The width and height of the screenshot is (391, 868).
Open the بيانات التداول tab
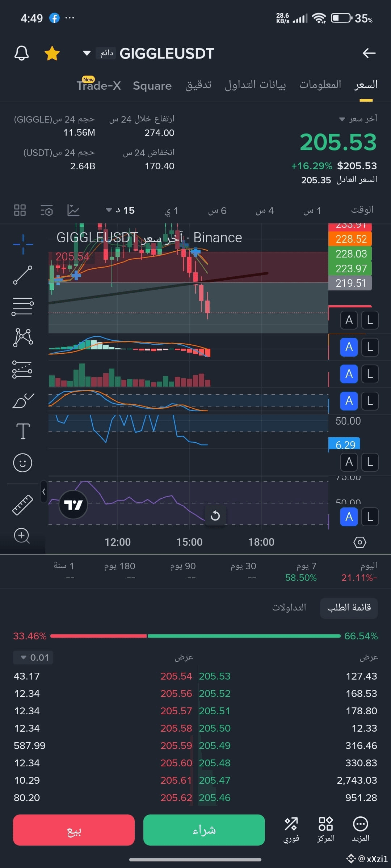pyautogui.click(x=255, y=85)
